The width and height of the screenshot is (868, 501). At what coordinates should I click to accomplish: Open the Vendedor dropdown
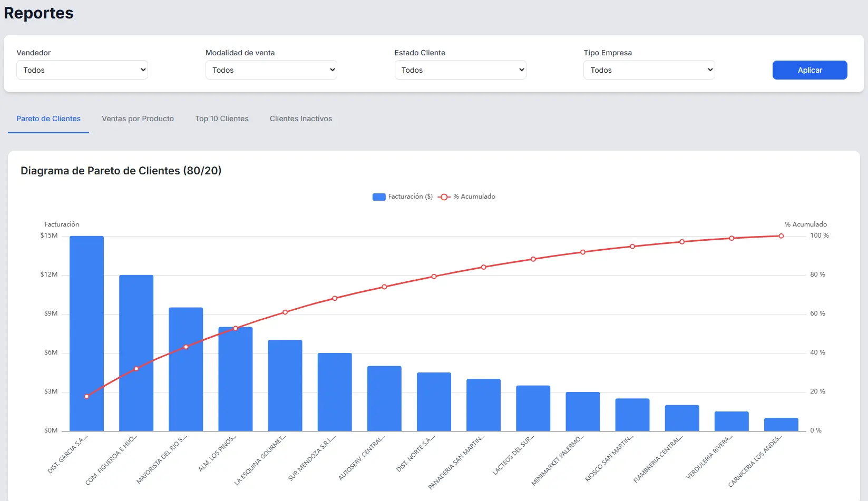82,70
